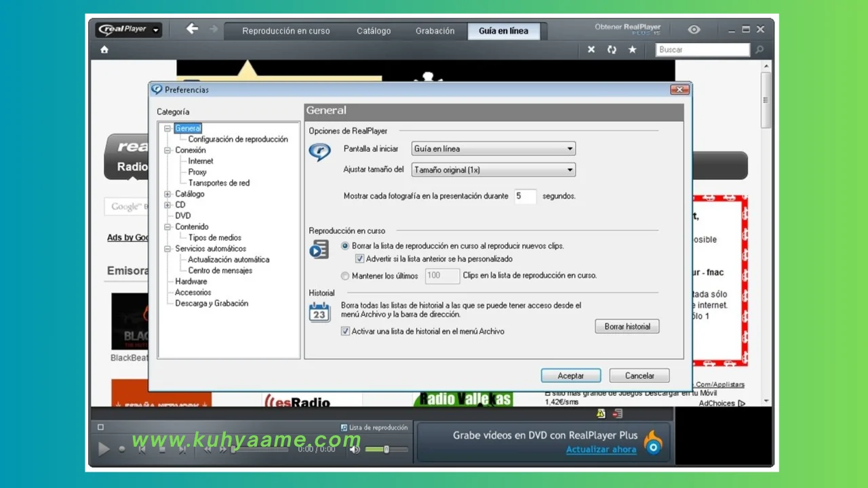
Task: Expand the Catálogo tree node
Action: click(167, 194)
